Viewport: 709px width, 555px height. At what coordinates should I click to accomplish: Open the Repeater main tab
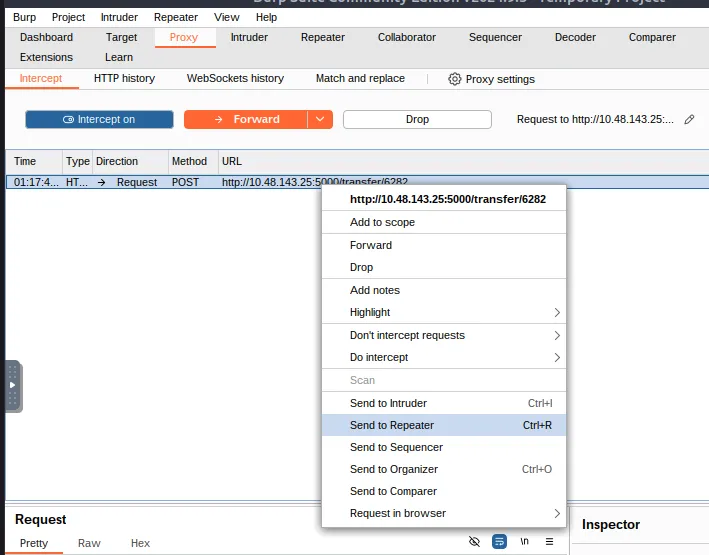click(x=323, y=37)
